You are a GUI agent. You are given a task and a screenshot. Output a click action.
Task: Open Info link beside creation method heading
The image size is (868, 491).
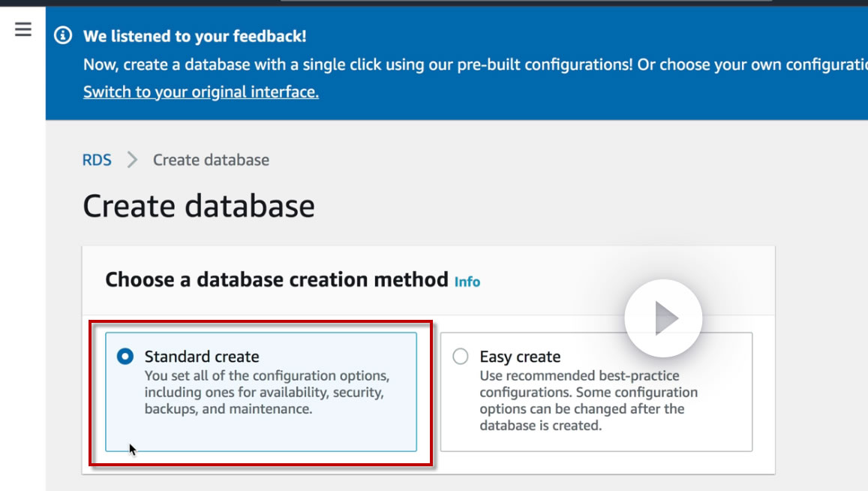click(467, 282)
